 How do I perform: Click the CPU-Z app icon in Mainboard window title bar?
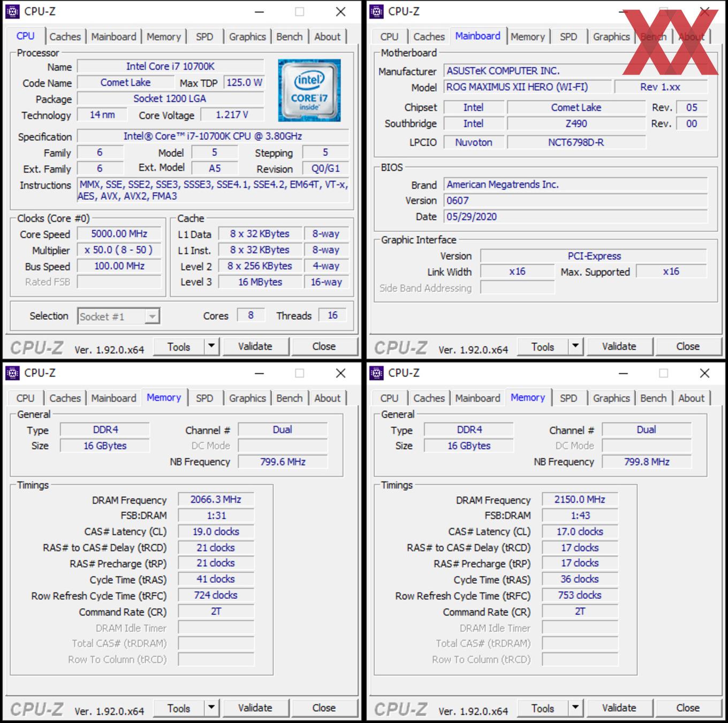pos(377,11)
